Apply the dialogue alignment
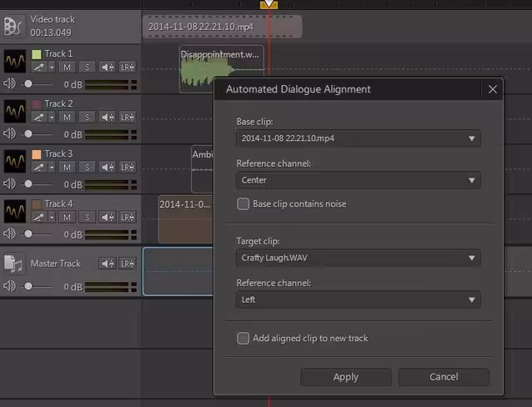The width and height of the screenshot is (532, 407). [x=346, y=377]
